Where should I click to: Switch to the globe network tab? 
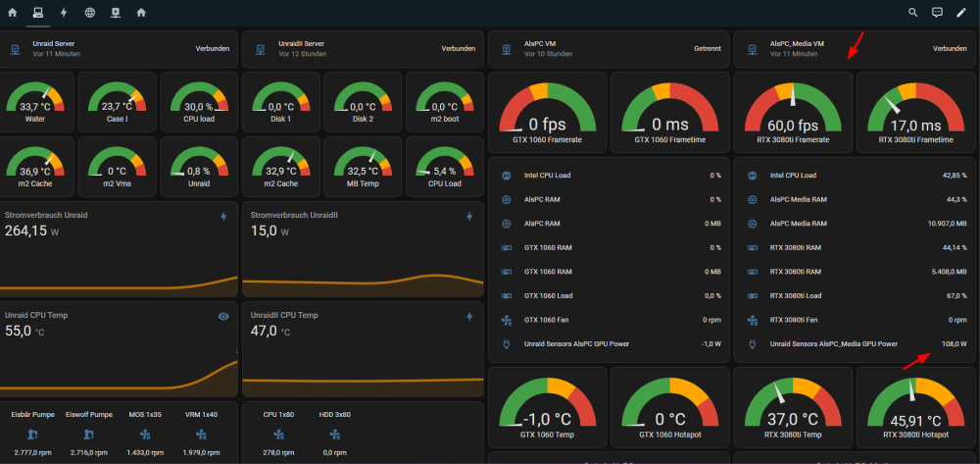coord(90,13)
